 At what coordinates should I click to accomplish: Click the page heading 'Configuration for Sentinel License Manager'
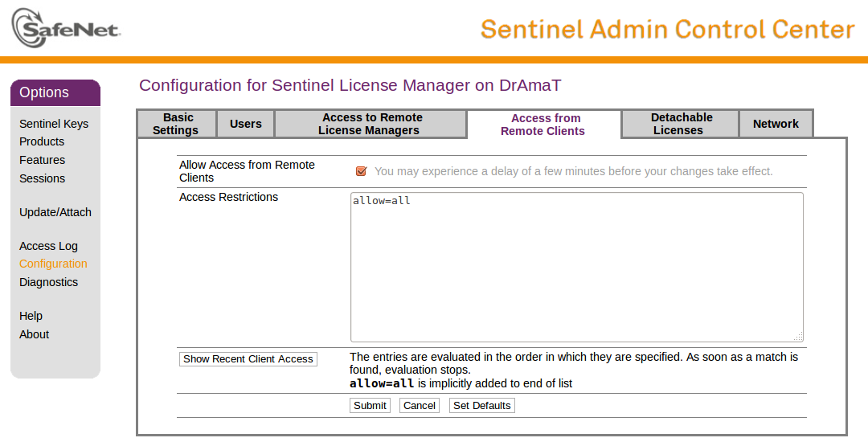(350, 85)
